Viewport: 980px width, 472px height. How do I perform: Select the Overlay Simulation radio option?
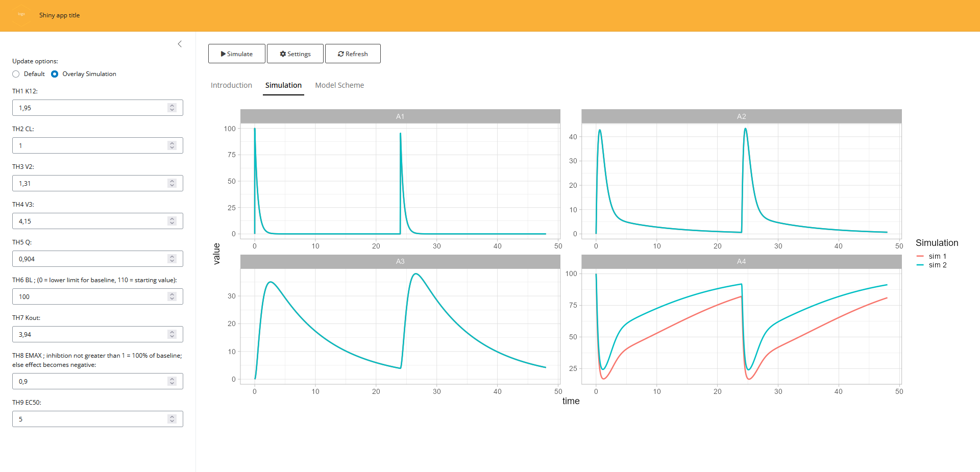[x=55, y=74]
